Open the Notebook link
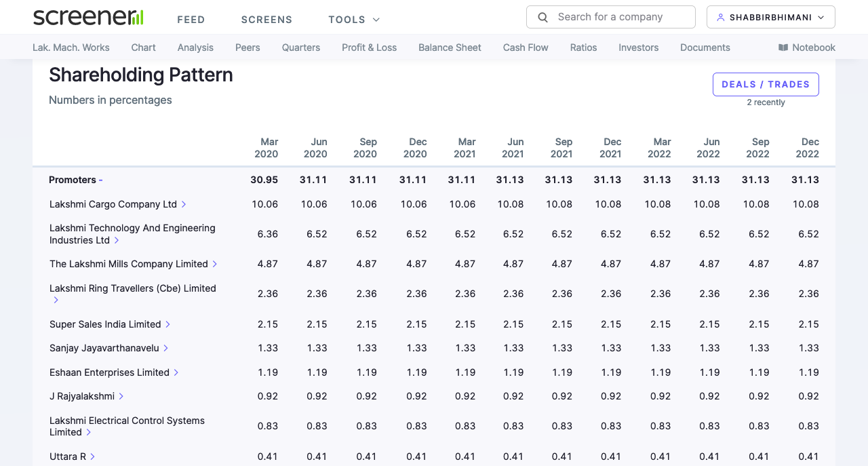 pos(807,47)
